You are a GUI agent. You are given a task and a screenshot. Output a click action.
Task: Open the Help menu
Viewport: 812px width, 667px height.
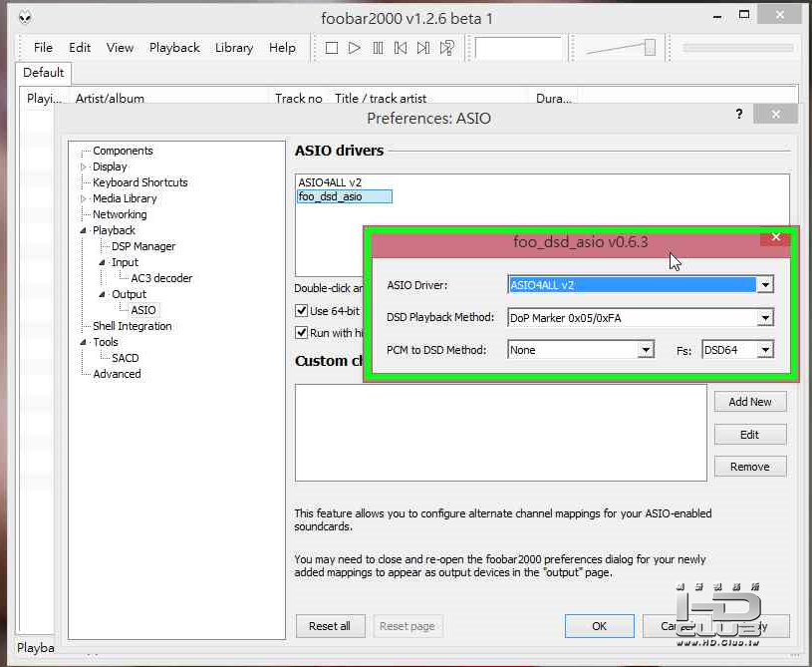(x=282, y=48)
